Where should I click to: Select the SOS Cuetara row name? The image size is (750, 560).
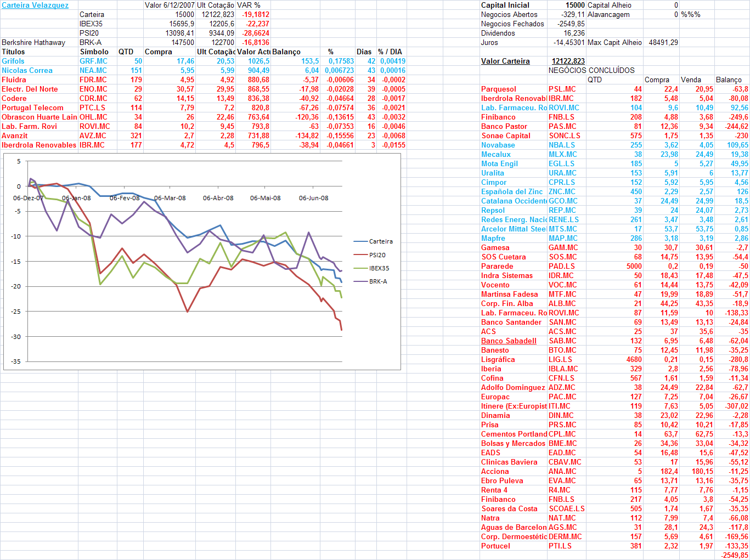click(x=504, y=257)
